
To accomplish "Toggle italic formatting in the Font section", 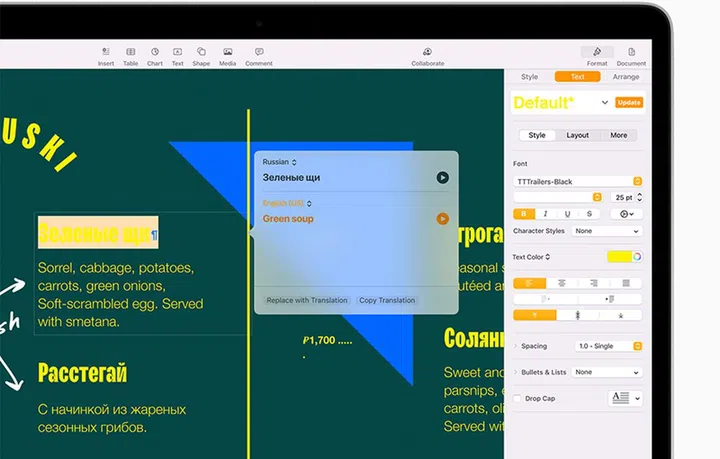I will point(545,213).
